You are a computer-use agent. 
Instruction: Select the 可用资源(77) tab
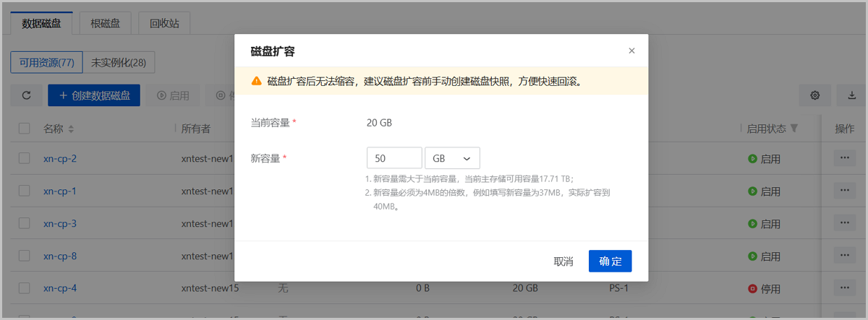tap(47, 62)
